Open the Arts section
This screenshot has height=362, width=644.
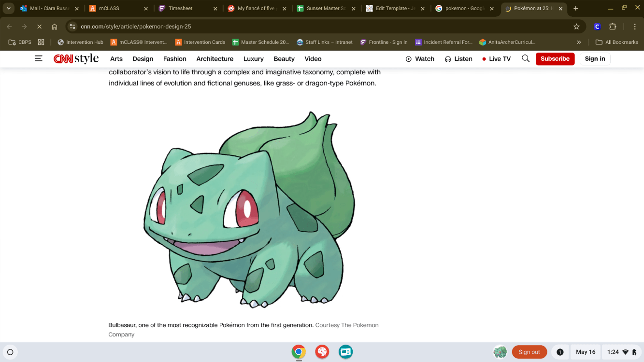(116, 59)
